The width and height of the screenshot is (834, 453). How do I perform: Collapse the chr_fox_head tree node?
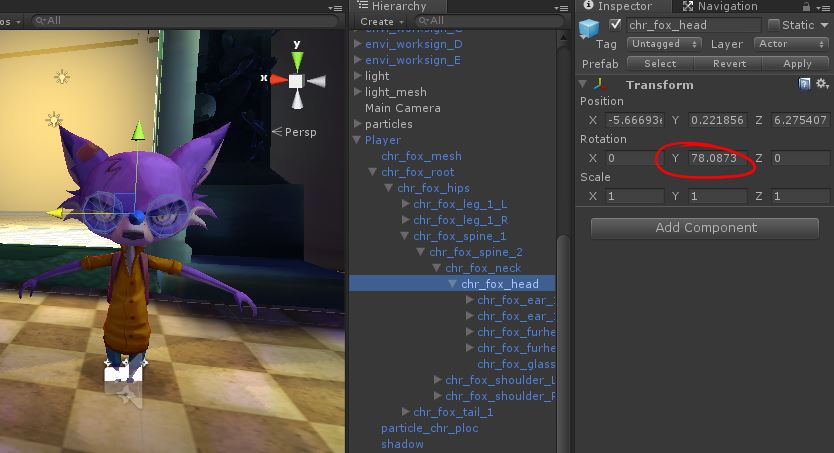(x=453, y=284)
